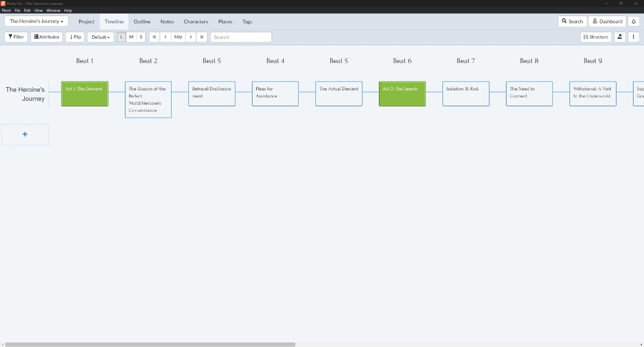Open the Dashboard

click(607, 21)
